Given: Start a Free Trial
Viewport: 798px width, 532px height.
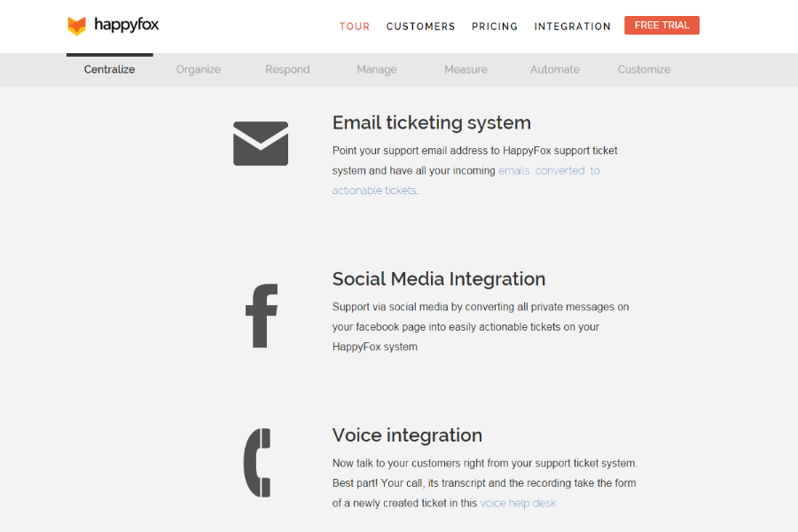Looking at the screenshot, I should [661, 26].
